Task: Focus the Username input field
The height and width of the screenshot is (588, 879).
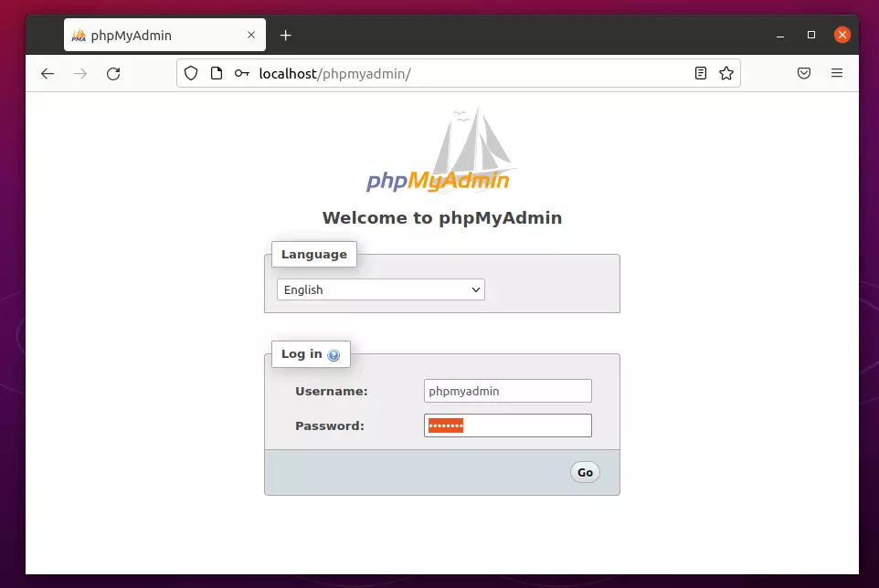Action: [507, 391]
